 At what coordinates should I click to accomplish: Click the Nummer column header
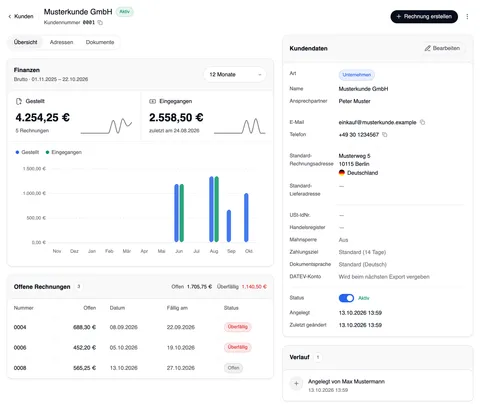point(24,308)
